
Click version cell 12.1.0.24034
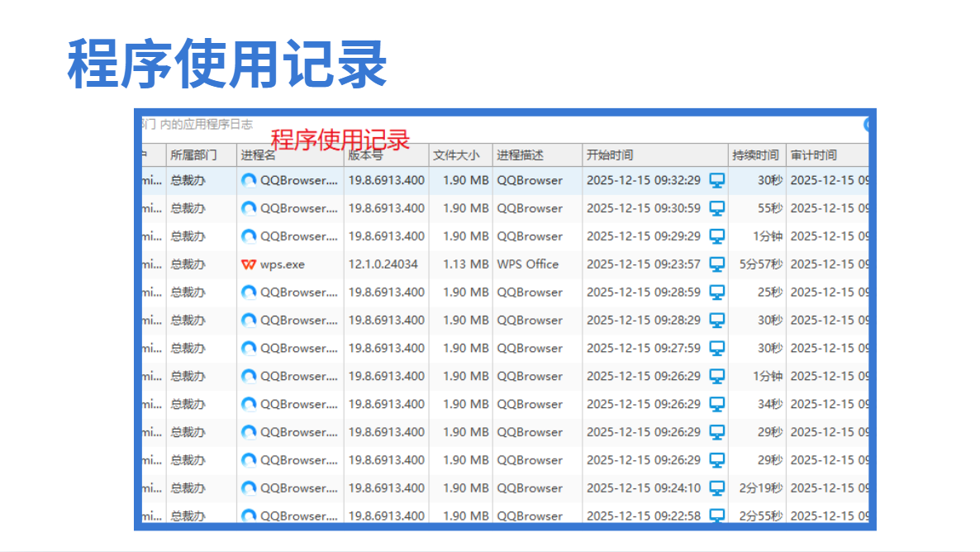tap(383, 264)
